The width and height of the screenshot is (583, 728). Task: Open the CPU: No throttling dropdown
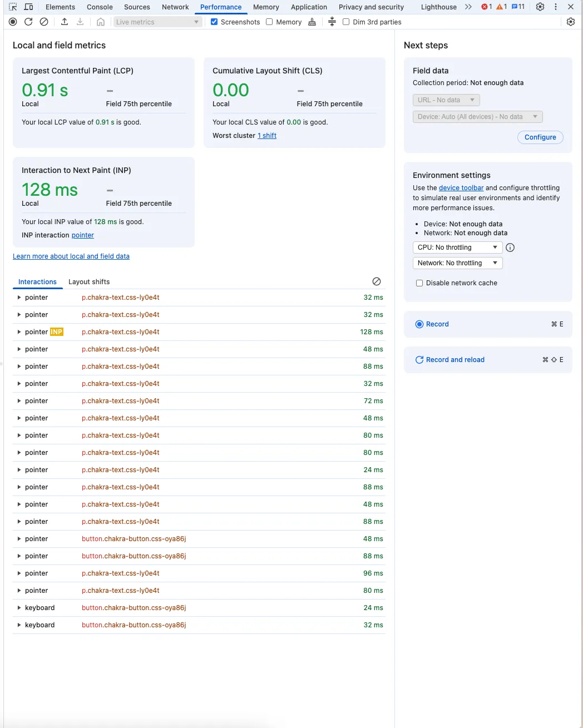[x=457, y=247]
